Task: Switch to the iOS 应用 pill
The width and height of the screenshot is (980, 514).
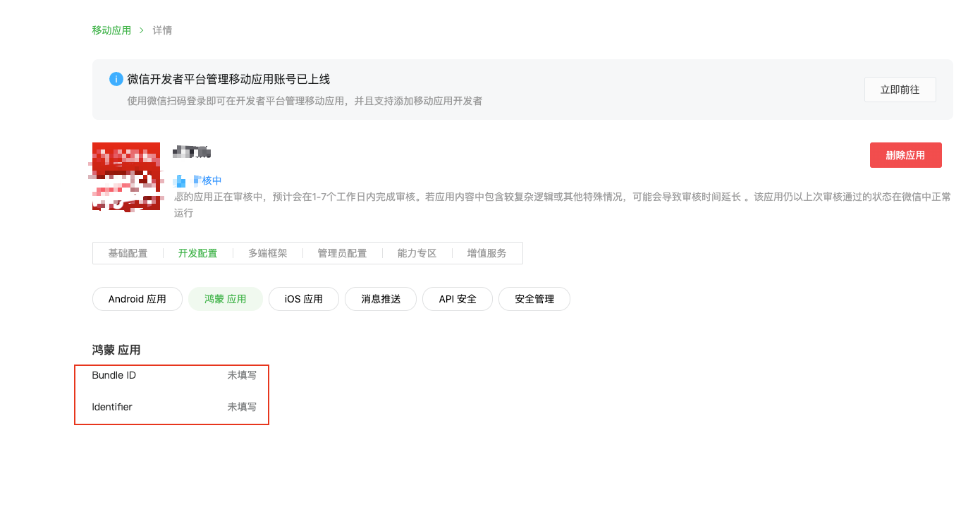Action: (x=304, y=299)
